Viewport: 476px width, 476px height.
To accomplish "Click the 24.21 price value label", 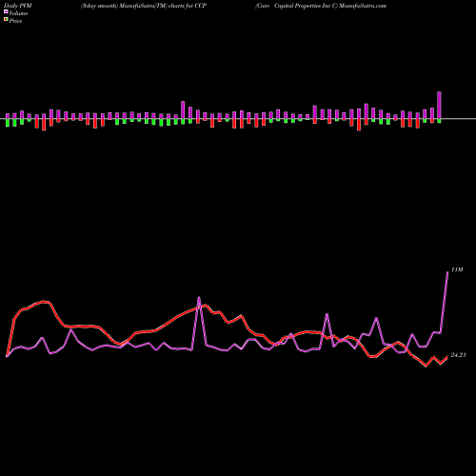I will click(x=458, y=355).
